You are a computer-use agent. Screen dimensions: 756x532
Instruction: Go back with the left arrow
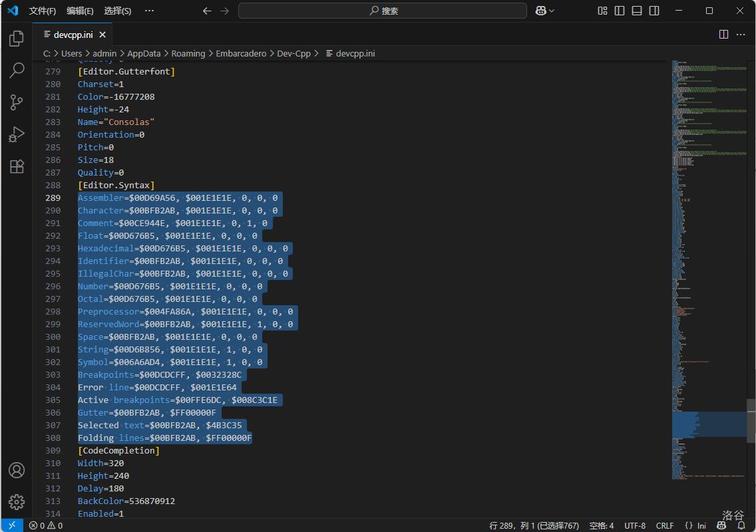207,11
